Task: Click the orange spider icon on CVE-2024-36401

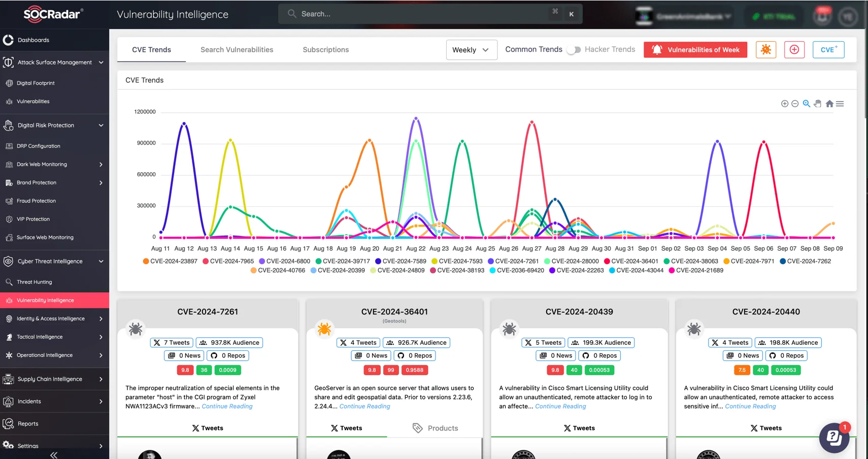Action: coord(324,329)
